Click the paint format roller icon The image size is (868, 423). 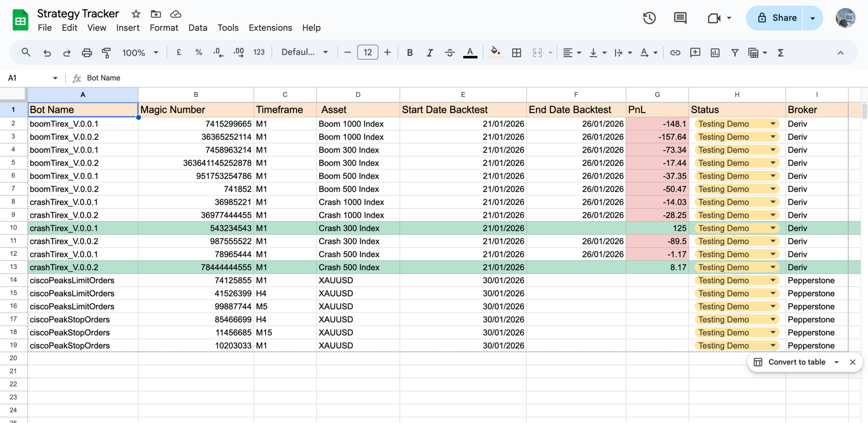[x=106, y=53]
